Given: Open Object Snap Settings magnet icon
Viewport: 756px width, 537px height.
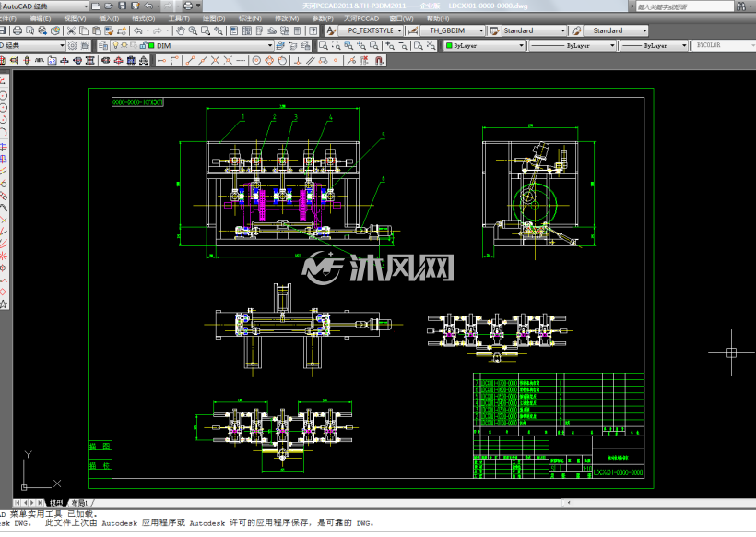Looking at the screenshot, I should pos(380,61).
